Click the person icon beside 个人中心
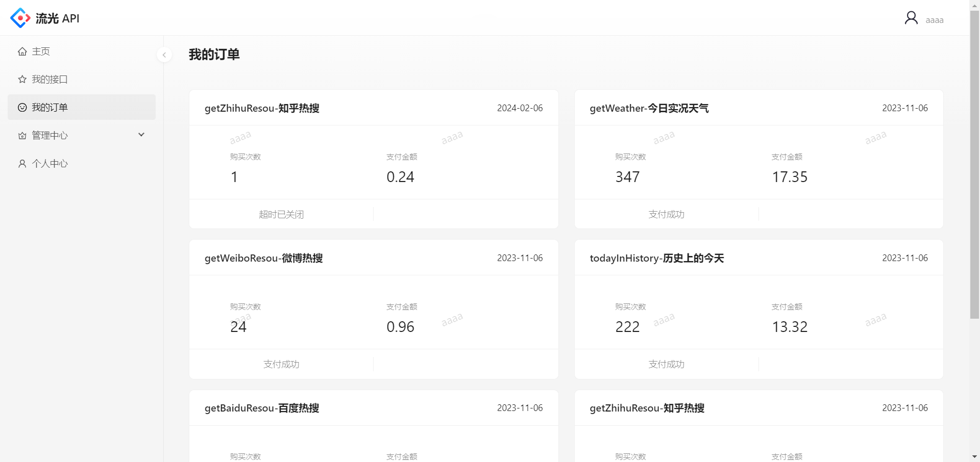Image resolution: width=980 pixels, height=462 pixels. 22,164
